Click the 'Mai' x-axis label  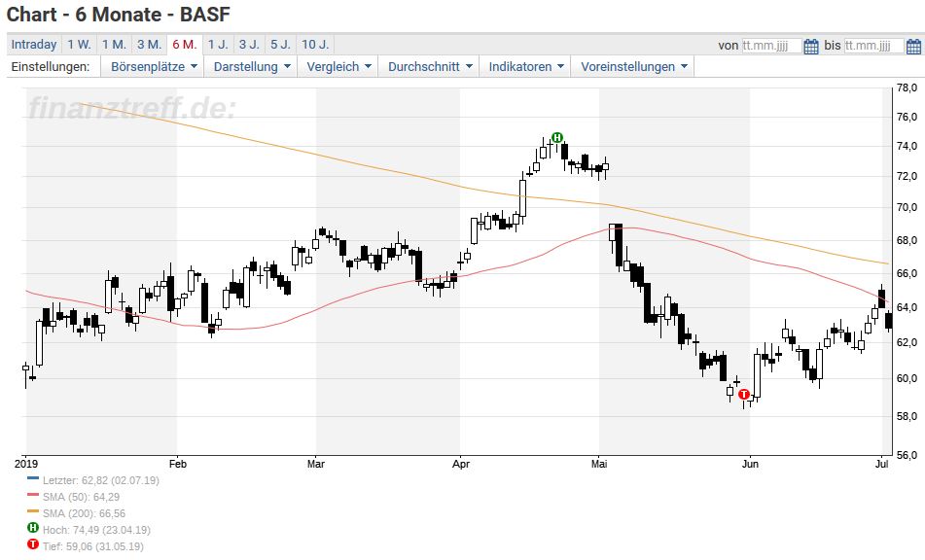pos(599,464)
